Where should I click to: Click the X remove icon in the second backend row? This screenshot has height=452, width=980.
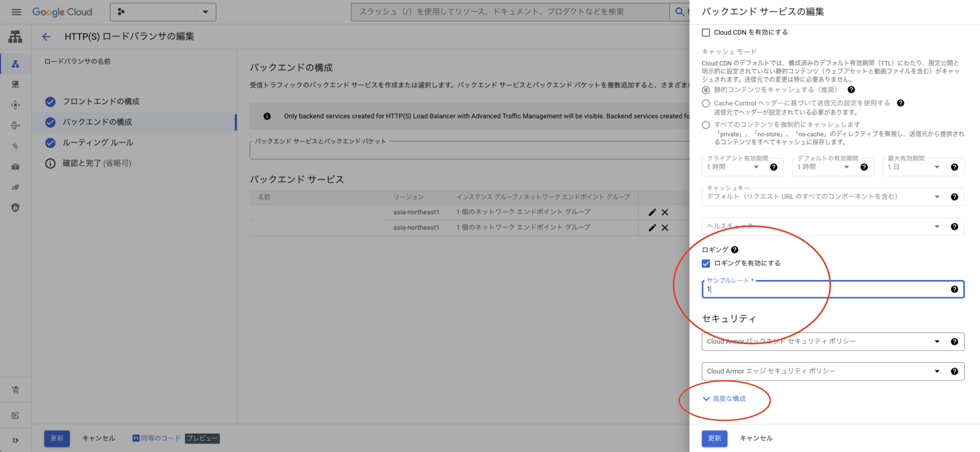pos(665,228)
